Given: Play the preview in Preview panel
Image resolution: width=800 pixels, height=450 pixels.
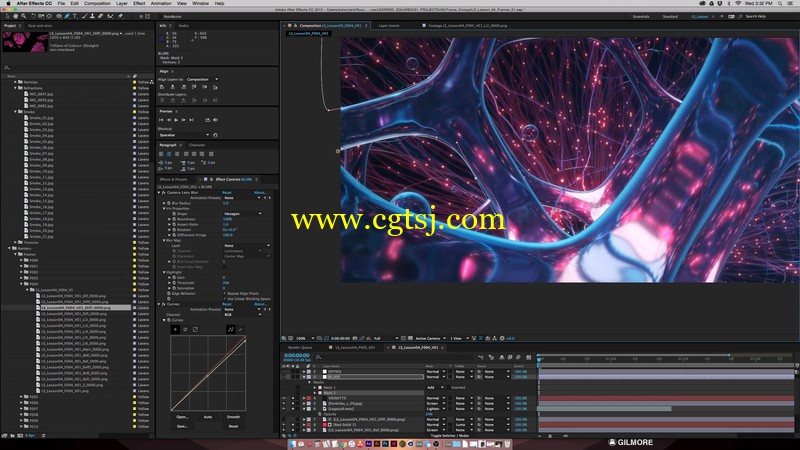Looking at the screenshot, I should pos(176,120).
